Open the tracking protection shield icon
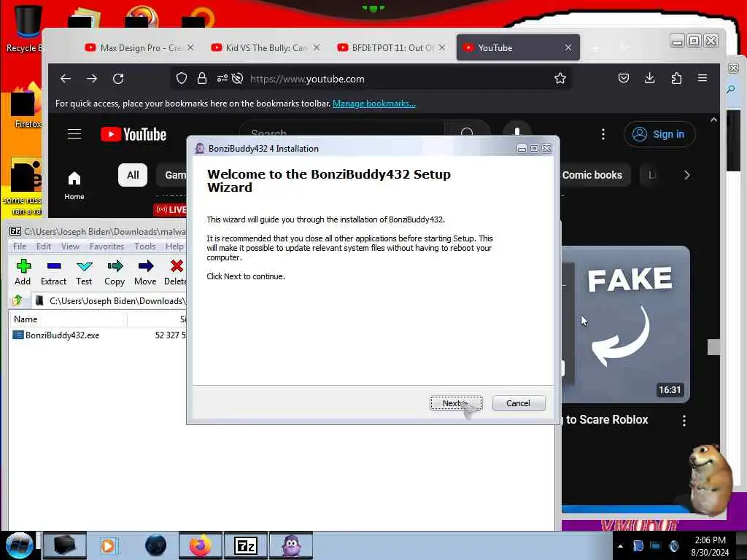This screenshot has height=560, width=747. tap(182, 79)
